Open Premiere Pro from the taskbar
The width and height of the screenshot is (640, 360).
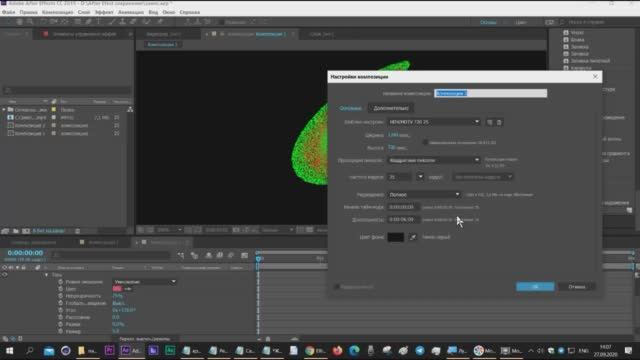109,351
